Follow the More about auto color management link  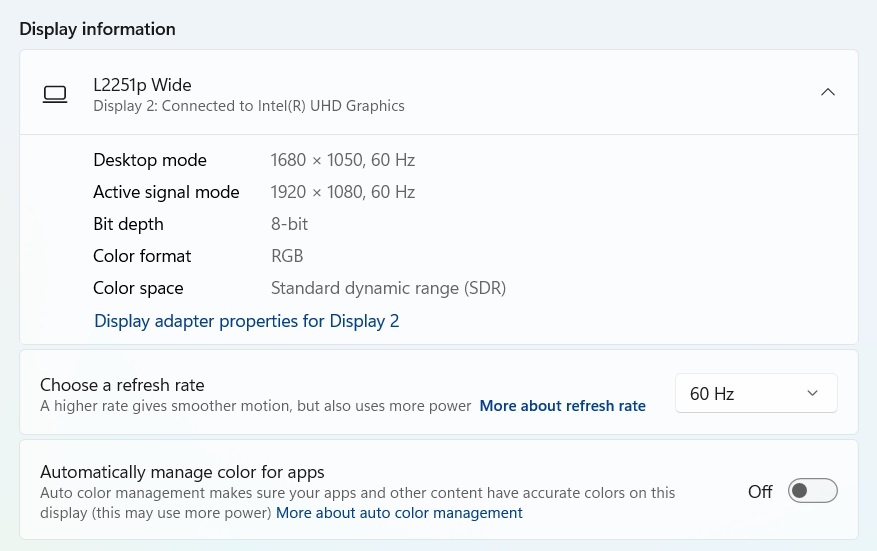pos(399,513)
